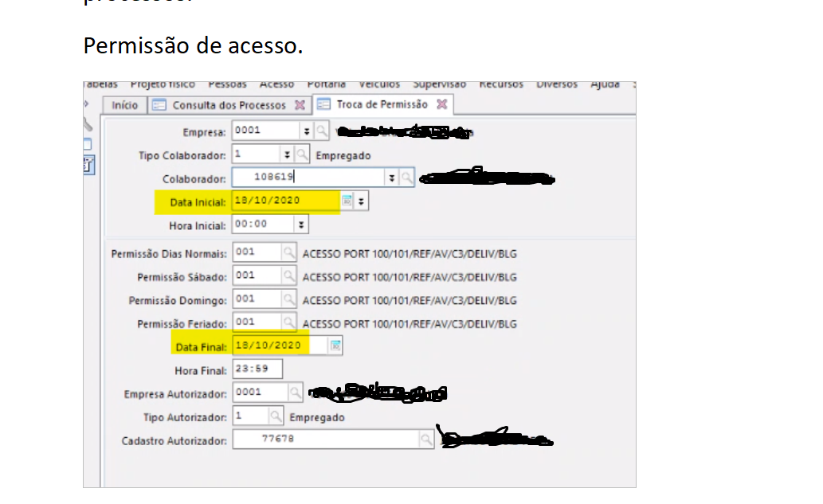Close the Troca de Permissão tab

pyautogui.click(x=441, y=104)
